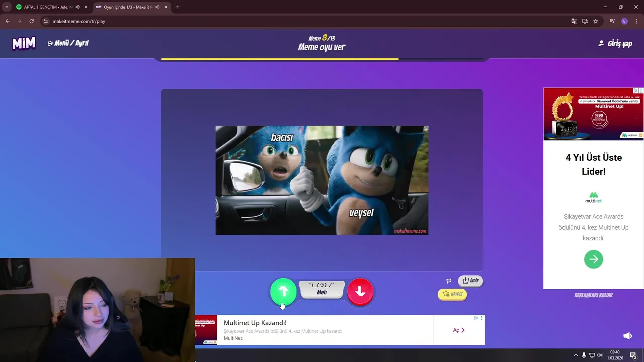The image size is (644, 362).
Task: Open the Multinet ad green arrow
Action: click(x=593, y=259)
